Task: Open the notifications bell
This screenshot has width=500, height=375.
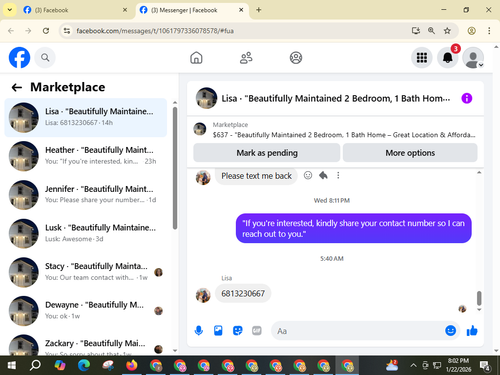Action: point(448,58)
